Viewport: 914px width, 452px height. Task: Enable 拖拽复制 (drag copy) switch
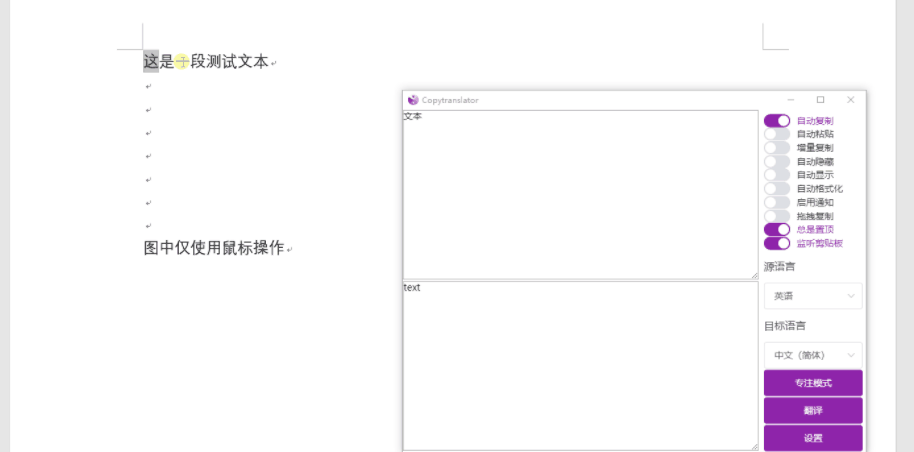[777, 216]
